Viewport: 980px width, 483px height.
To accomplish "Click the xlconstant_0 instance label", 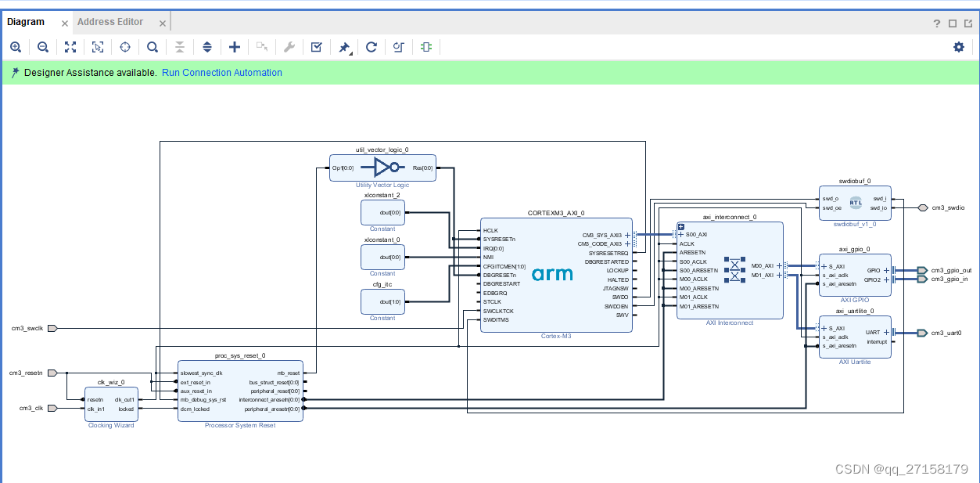I will 382,240.
